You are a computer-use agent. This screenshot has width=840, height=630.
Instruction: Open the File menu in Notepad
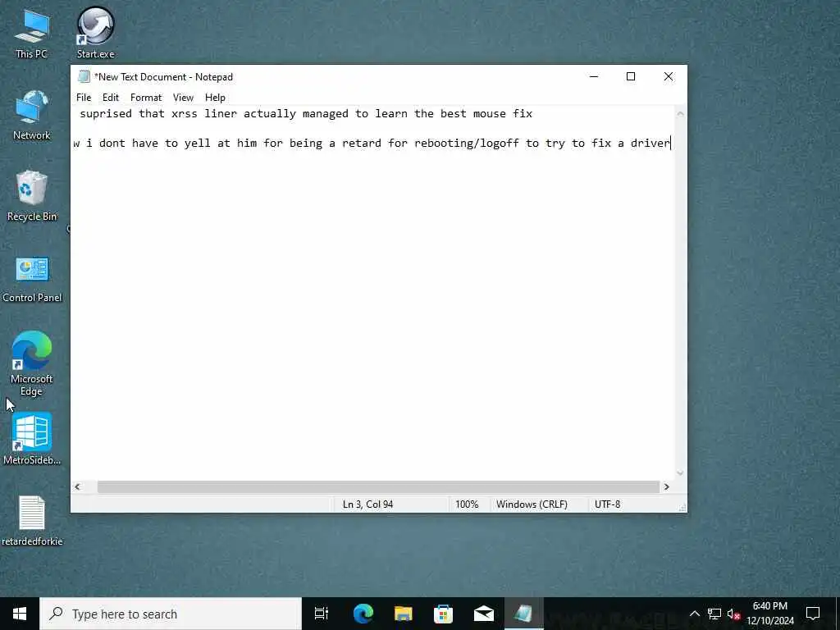tap(84, 98)
